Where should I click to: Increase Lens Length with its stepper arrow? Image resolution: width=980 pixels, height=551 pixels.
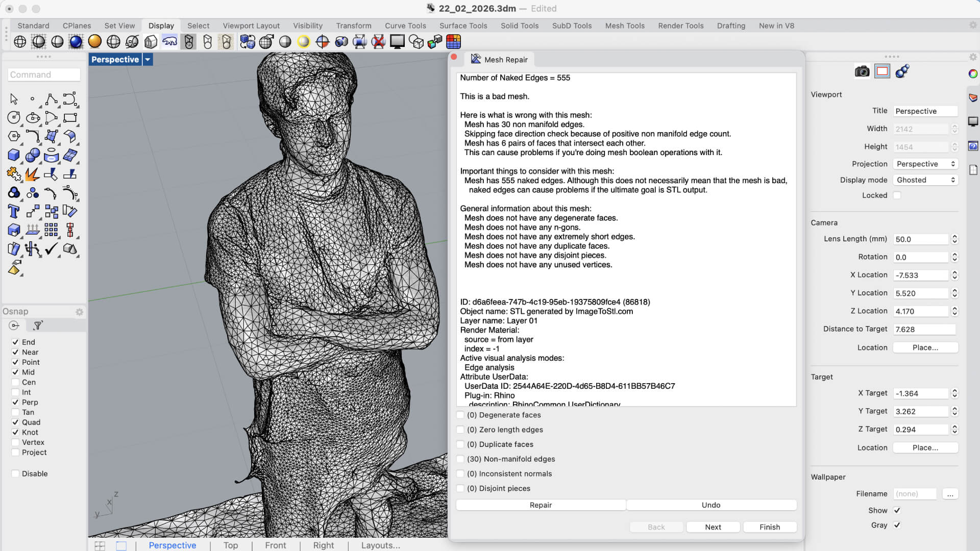(x=954, y=236)
